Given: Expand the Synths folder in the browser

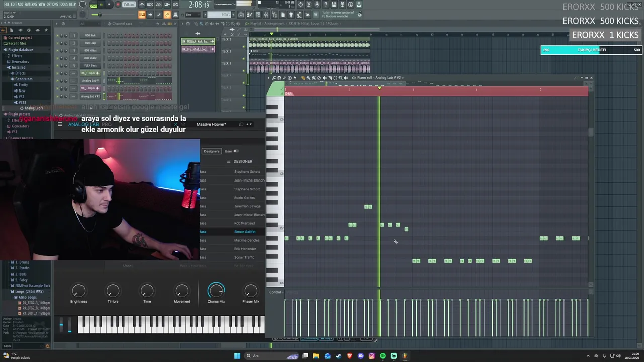Looking at the screenshot, I should point(23,268).
